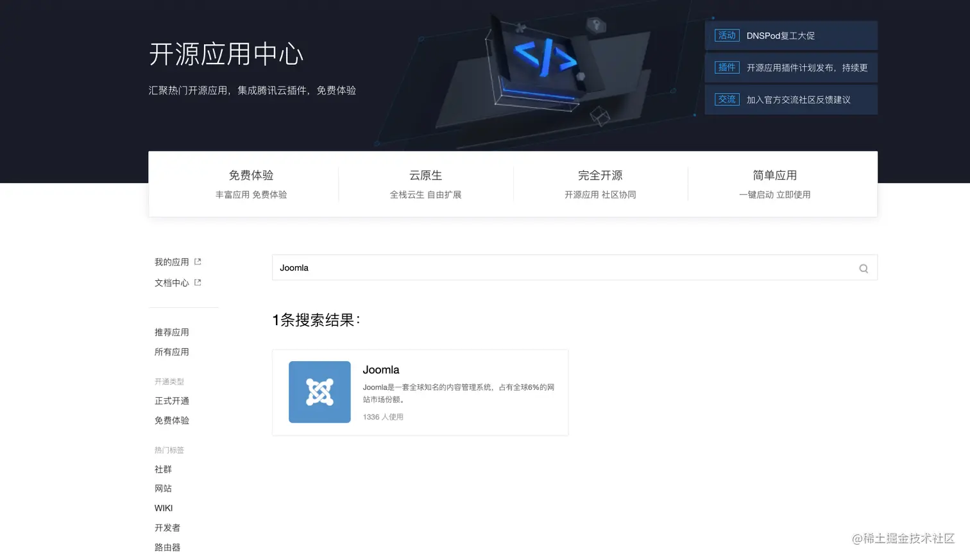Click external link icon beside 我的应用
Screen dimensions: 970x560
pos(198,262)
